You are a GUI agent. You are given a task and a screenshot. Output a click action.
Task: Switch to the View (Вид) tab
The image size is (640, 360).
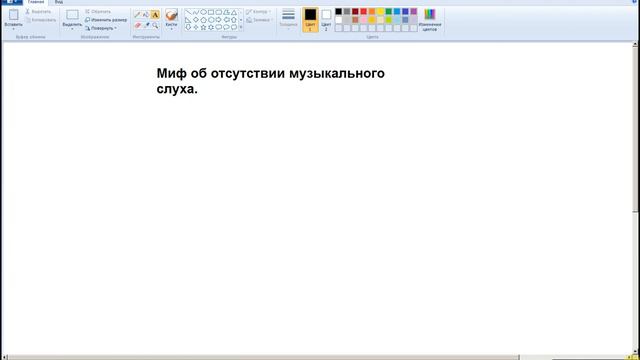[x=59, y=2]
